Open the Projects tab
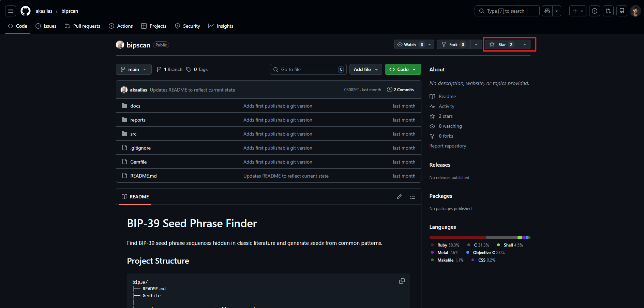The height and width of the screenshot is (308, 644). pyautogui.click(x=154, y=26)
